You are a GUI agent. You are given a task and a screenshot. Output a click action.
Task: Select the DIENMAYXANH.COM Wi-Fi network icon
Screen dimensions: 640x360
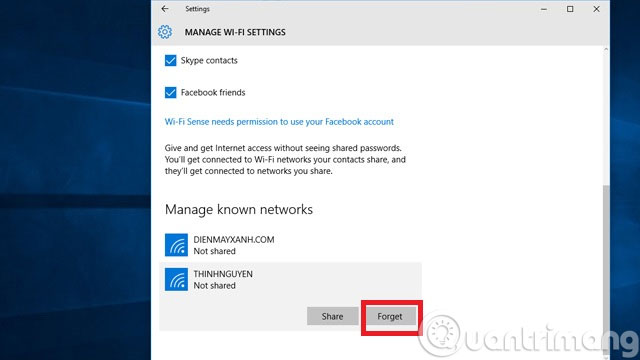(x=176, y=245)
